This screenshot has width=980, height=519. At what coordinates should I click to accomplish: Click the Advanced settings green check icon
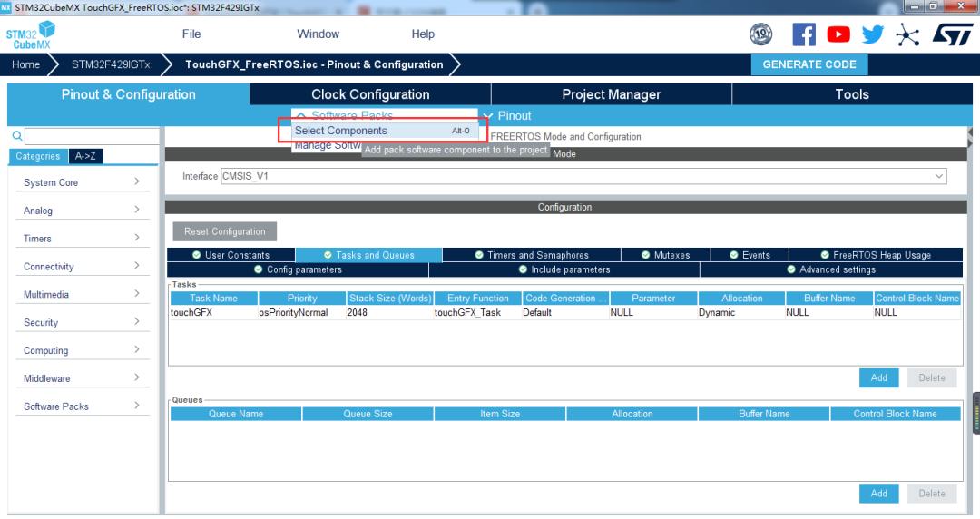tap(791, 269)
